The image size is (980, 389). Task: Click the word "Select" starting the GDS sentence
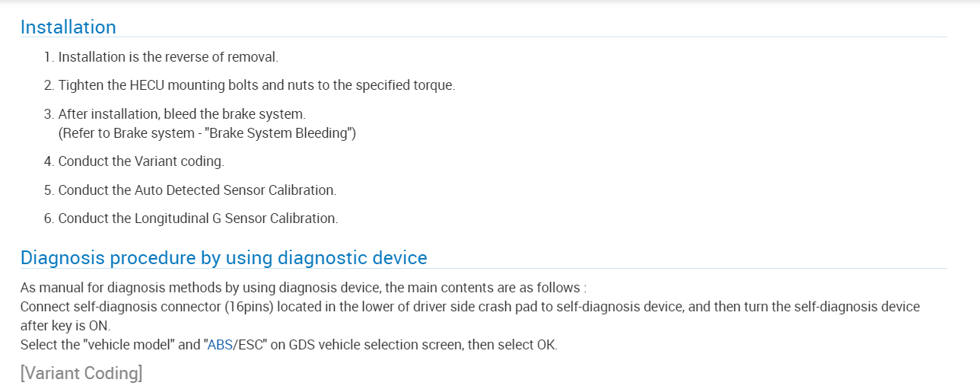click(x=37, y=345)
